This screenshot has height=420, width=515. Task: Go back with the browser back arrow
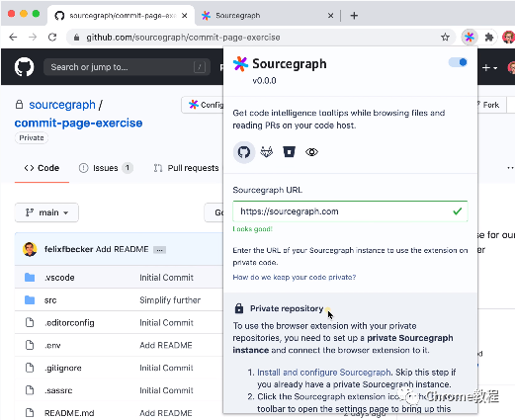pos(13,37)
